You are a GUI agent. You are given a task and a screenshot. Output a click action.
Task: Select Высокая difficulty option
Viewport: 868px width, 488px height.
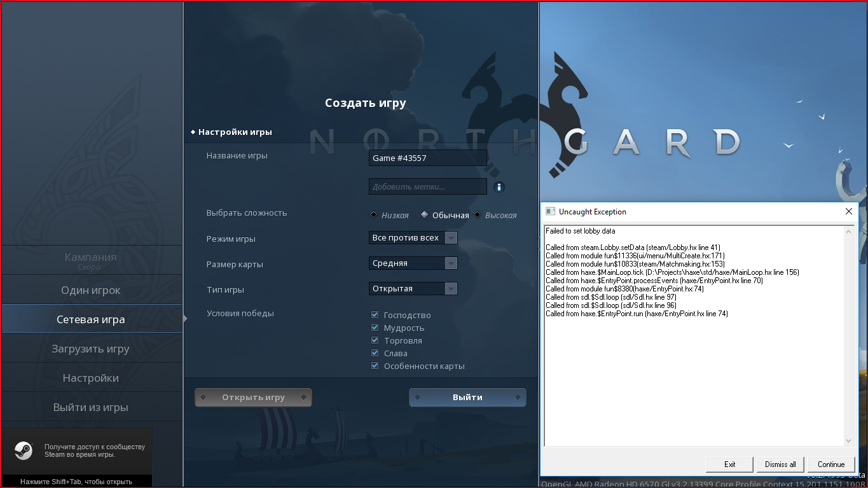(x=495, y=215)
